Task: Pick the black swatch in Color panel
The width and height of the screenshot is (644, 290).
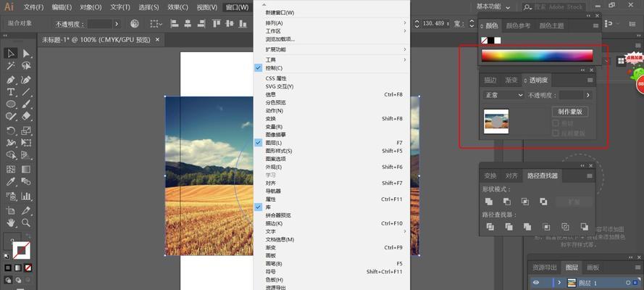Action: (491, 41)
